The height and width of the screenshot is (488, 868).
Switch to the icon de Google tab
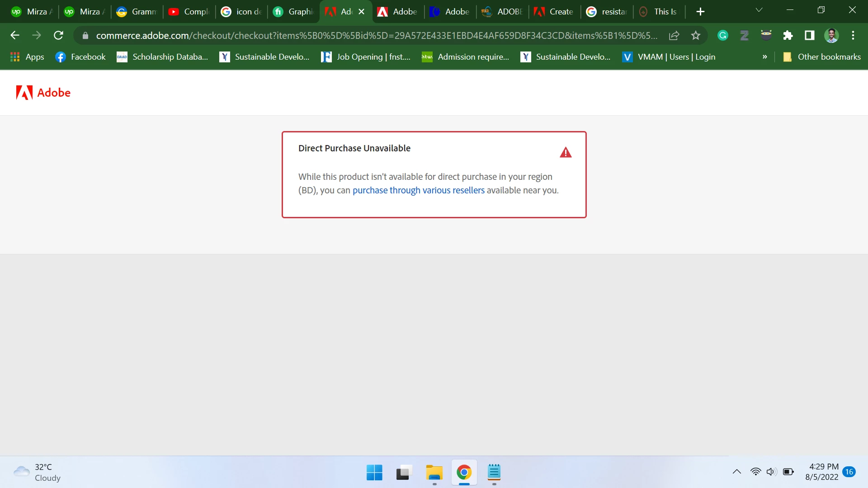tap(241, 12)
